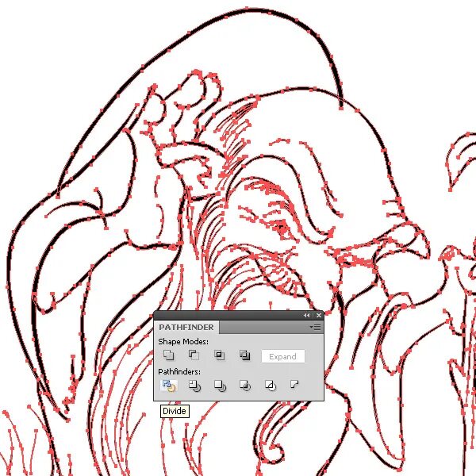The image size is (476, 476).
Task: Collapse the Pathfinder panel with double arrows
Action: click(306, 316)
